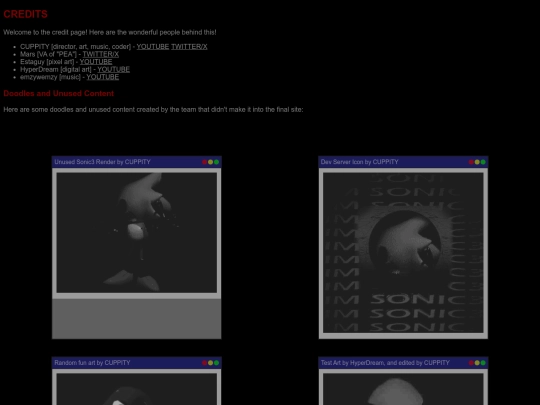Click red dot on Random fun art window
Image resolution: width=540 pixels, height=405 pixels.
[x=205, y=363]
